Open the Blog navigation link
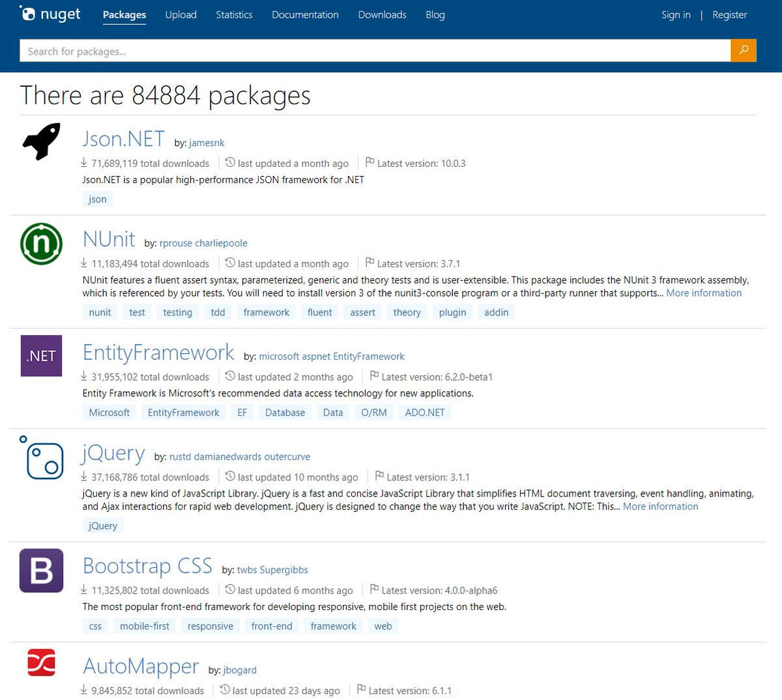 435,14
